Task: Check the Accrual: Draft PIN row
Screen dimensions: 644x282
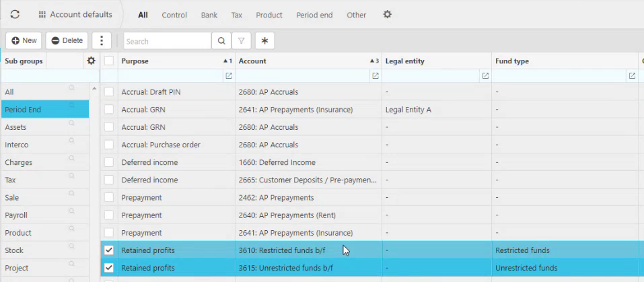Action: tap(109, 92)
